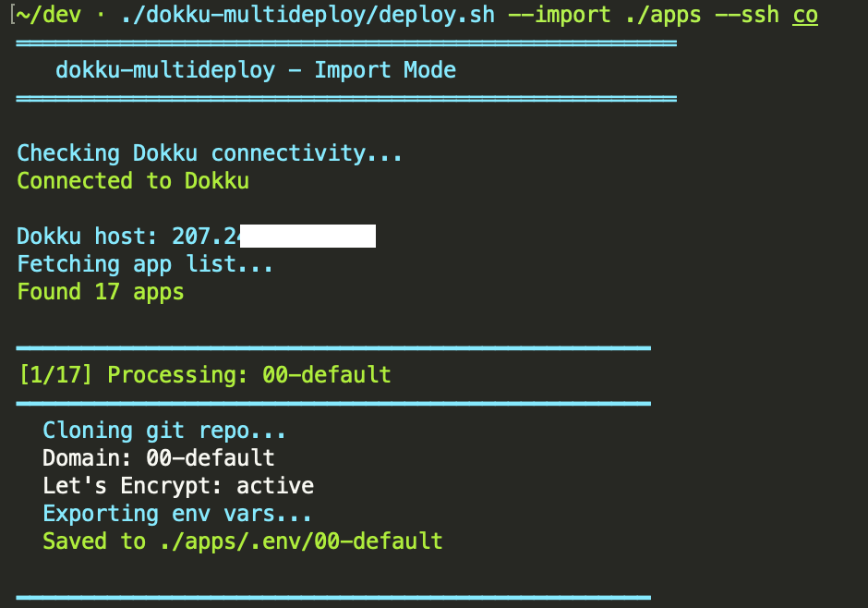Click the ~/dev path in the shell prompt
868x608 pixels.
coord(44,15)
